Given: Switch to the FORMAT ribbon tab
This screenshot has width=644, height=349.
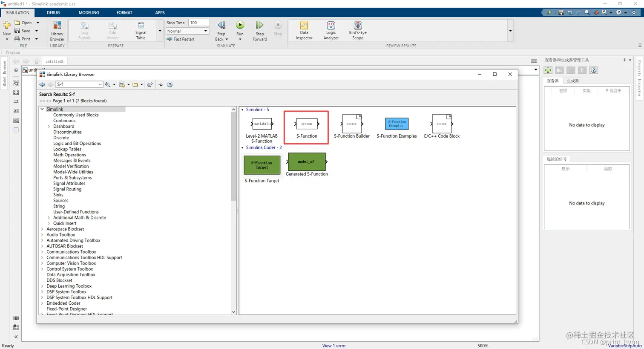Looking at the screenshot, I should [x=124, y=13].
